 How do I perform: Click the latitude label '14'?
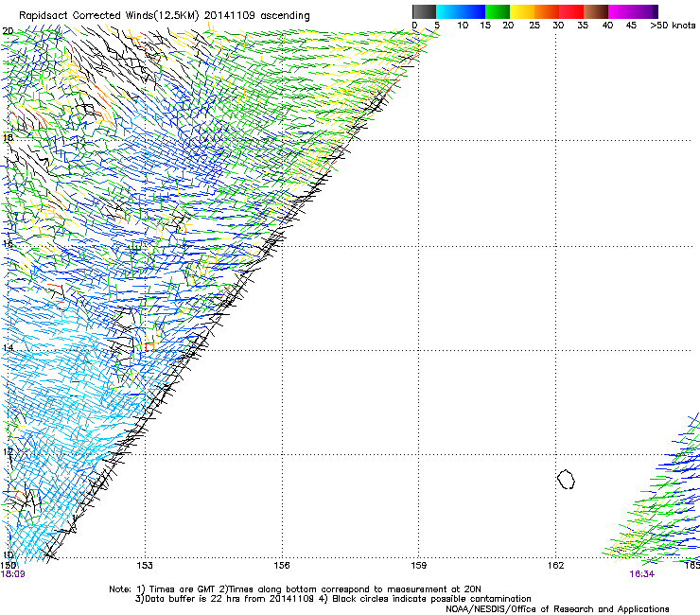click(8, 347)
